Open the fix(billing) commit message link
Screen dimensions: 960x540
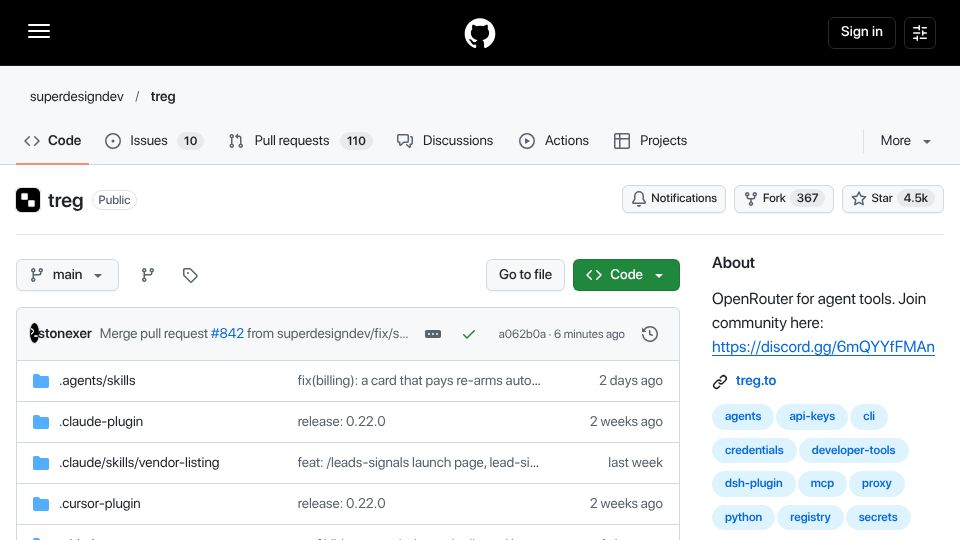click(419, 381)
